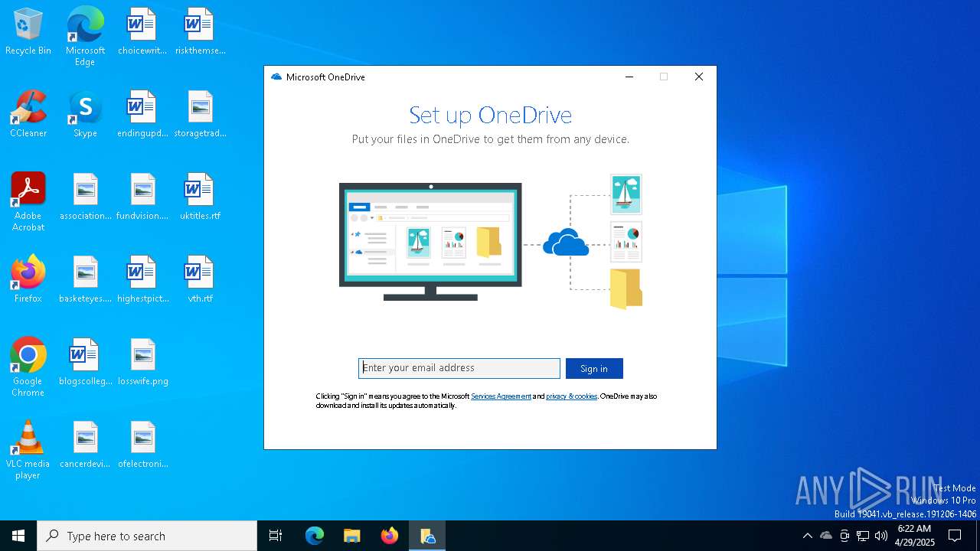Select the Skype desktop shortcut
This screenshot has height=551, width=980.
85,115
